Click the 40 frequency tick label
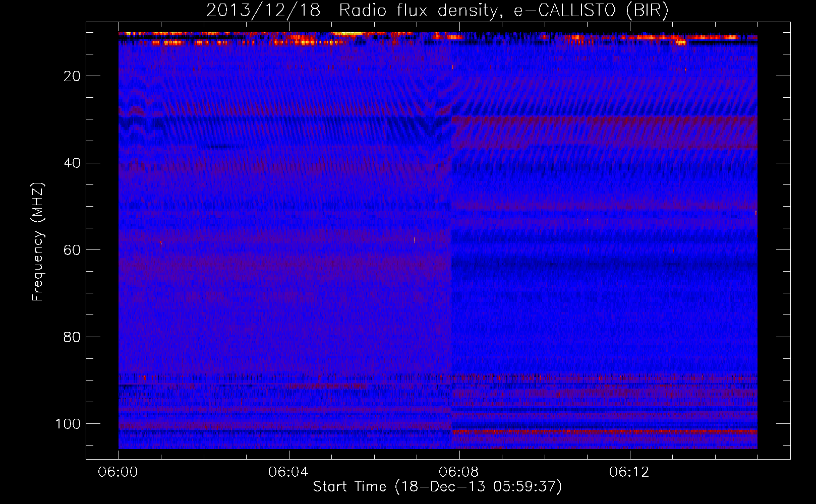The height and width of the screenshot is (504, 816). [73, 163]
